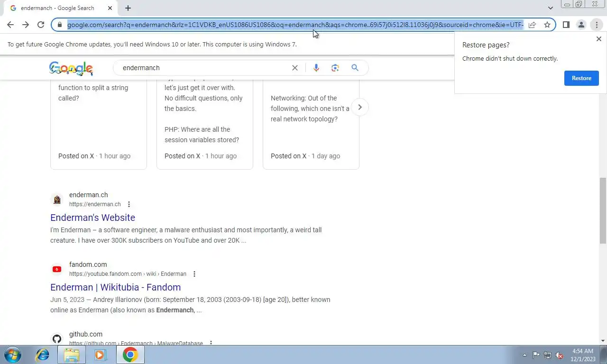
Task: Open more options for fandom.com result
Action: (194, 274)
